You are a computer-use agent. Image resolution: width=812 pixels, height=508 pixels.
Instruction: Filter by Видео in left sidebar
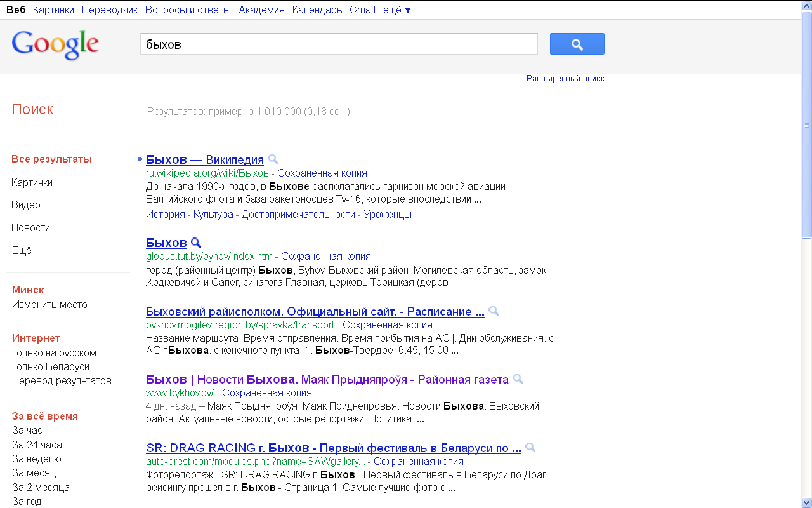(26, 204)
